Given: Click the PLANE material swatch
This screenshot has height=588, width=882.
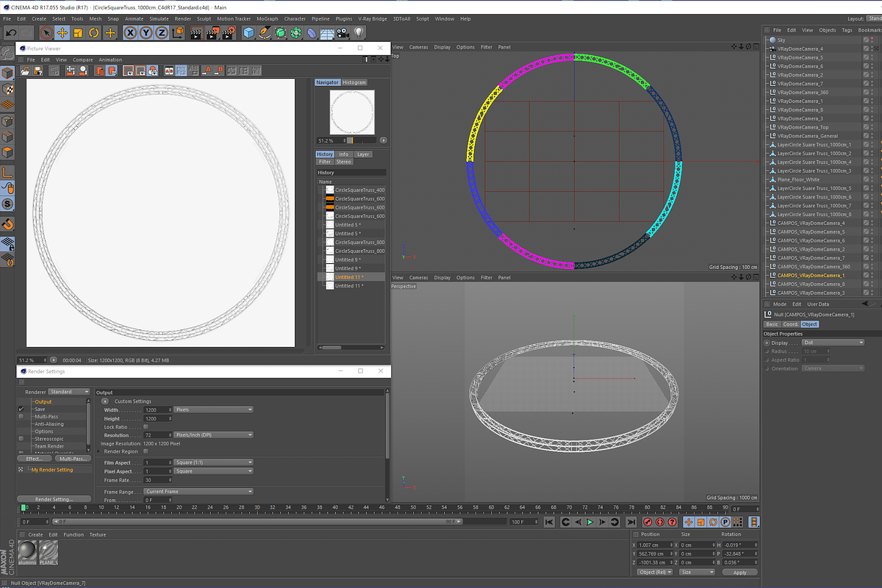Looking at the screenshot, I should 49,551.
